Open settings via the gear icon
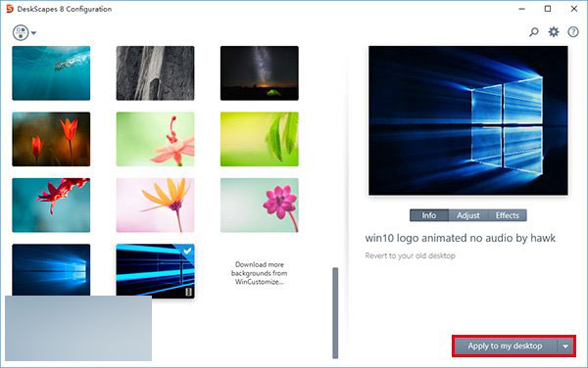588x368 pixels. click(x=554, y=32)
